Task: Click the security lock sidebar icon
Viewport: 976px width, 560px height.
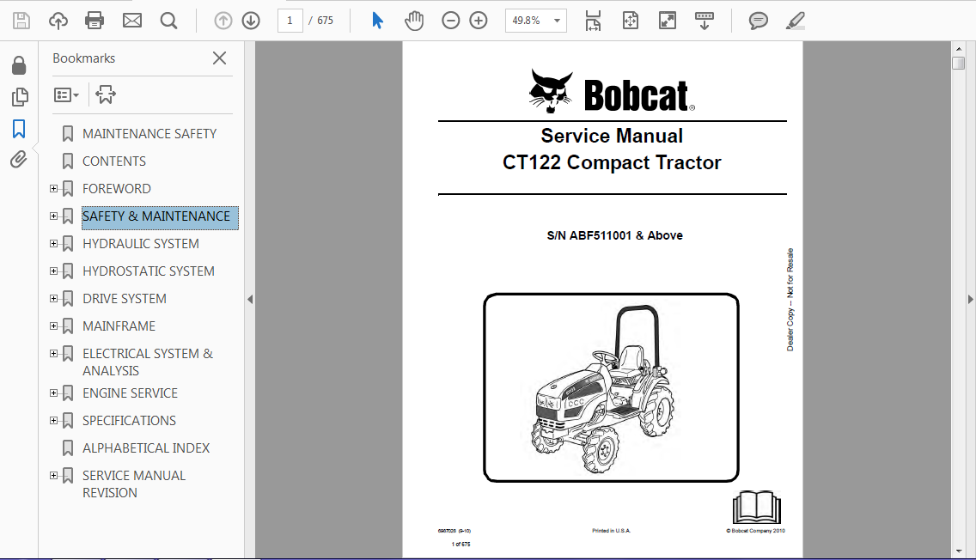Action: (x=19, y=64)
